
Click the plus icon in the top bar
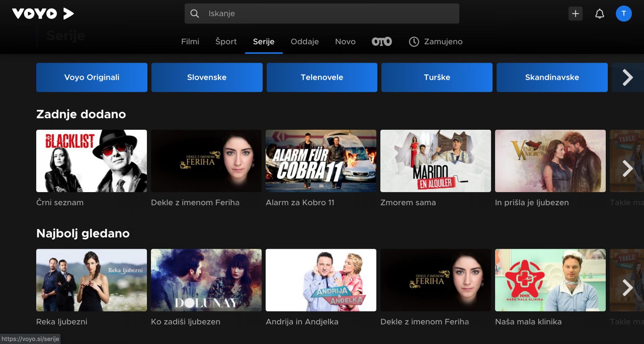point(576,13)
